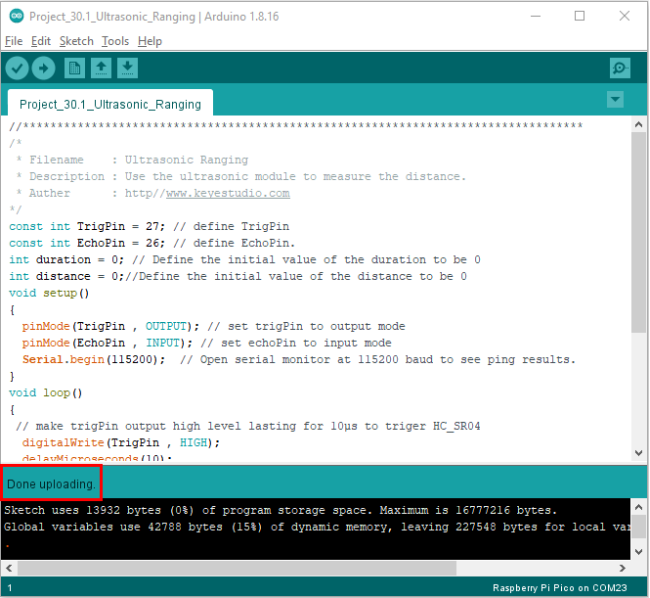Click the 'const int TrigPin = 27;' line

[149, 226]
